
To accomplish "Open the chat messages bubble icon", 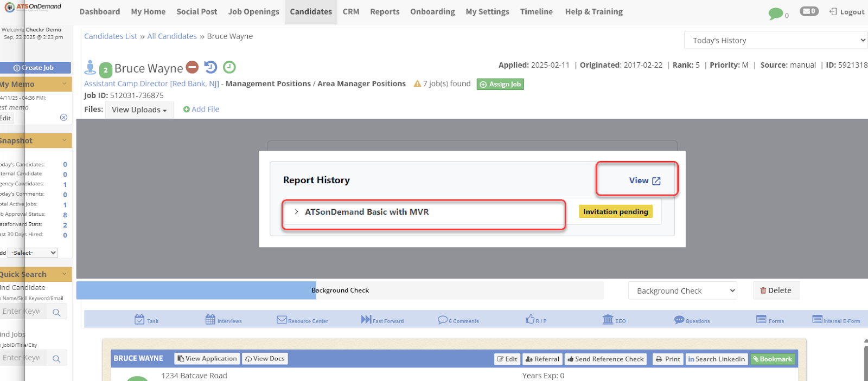I will [x=776, y=14].
